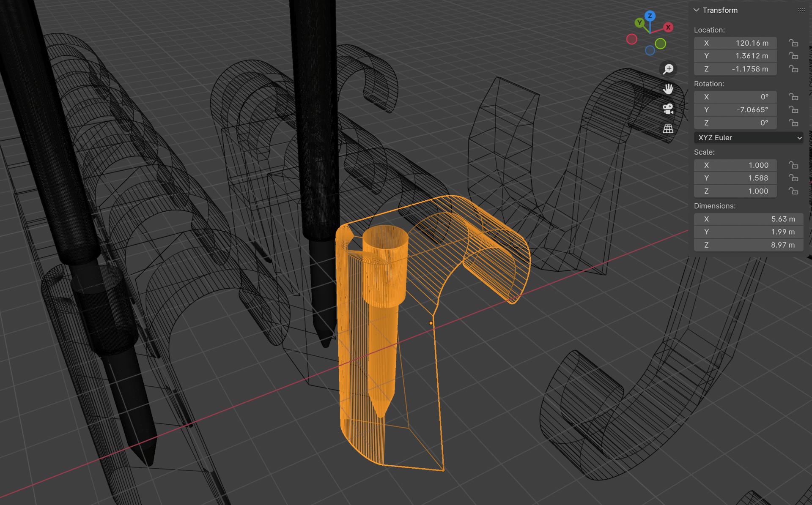Click Rotation Z field showing 0°
The height and width of the screenshot is (505, 812).
pos(735,123)
